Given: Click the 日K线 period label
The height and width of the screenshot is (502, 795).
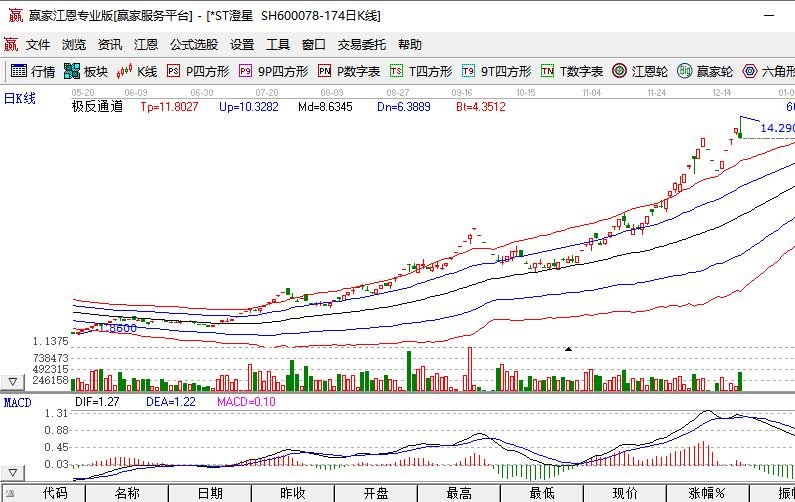Looking at the screenshot, I should pos(20,98).
